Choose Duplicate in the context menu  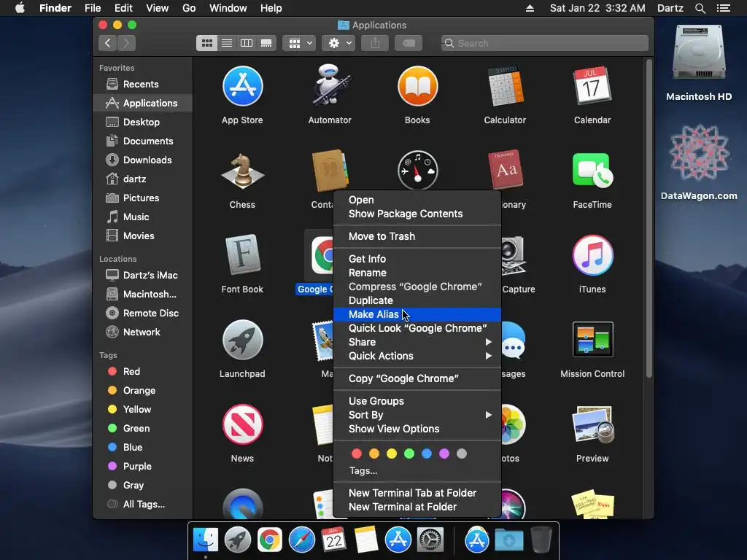(417, 300)
